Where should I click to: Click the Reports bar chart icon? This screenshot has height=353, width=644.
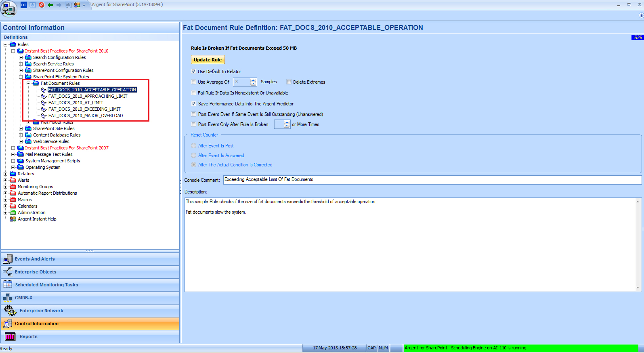10,336
